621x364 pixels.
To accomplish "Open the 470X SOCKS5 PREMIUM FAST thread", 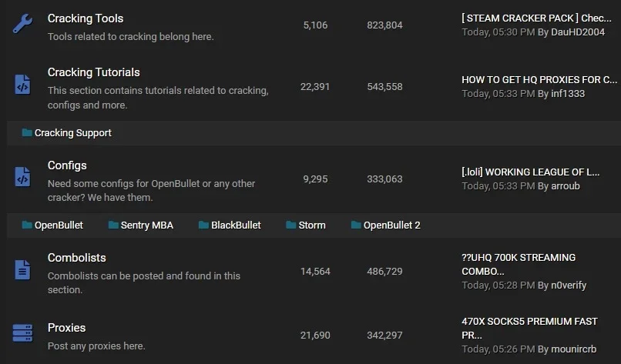I will [x=529, y=328].
